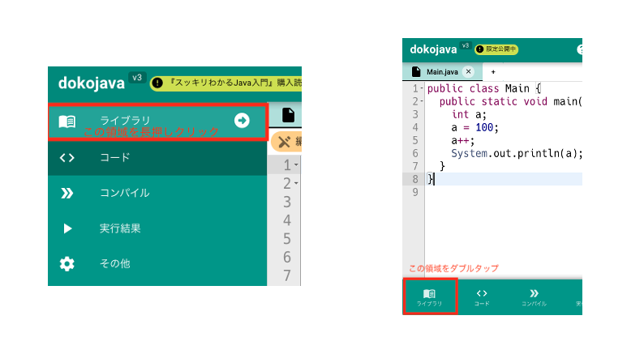Tap the コンパイル icon in bottom bar
Image resolution: width=644 pixels, height=354 pixels.
point(534,296)
